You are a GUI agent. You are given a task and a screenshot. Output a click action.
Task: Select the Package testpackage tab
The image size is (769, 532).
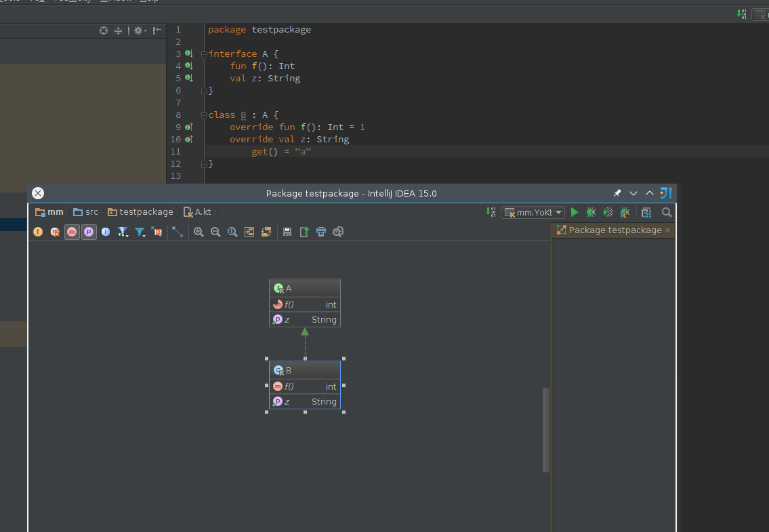[614, 230]
